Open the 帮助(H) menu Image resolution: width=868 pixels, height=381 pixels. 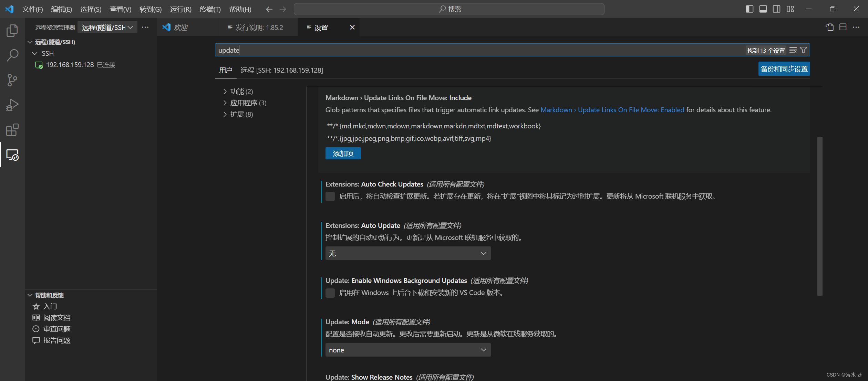(x=240, y=9)
